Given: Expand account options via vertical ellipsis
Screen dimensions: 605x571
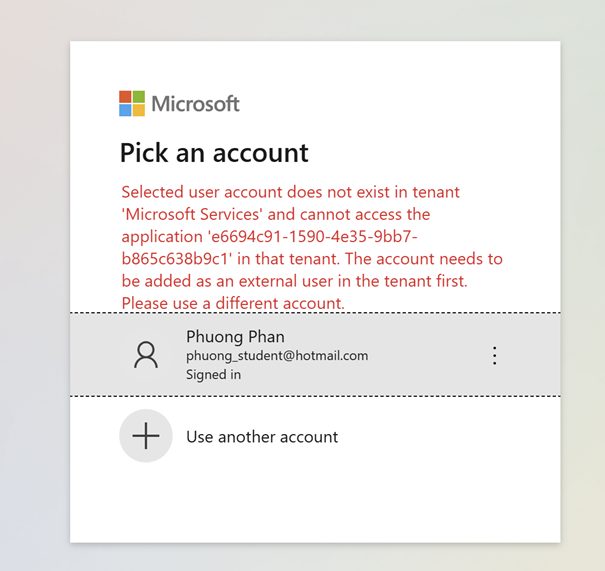Looking at the screenshot, I should click(495, 355).
